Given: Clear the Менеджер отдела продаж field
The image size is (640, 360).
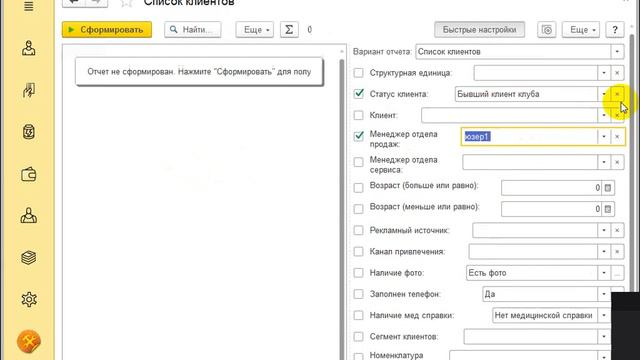Looking at the screenshot, I should (x=617, y=137).
